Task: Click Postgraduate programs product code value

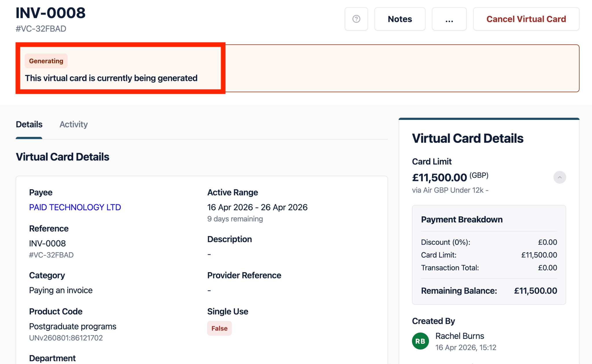Action: [x=73, y=326]
